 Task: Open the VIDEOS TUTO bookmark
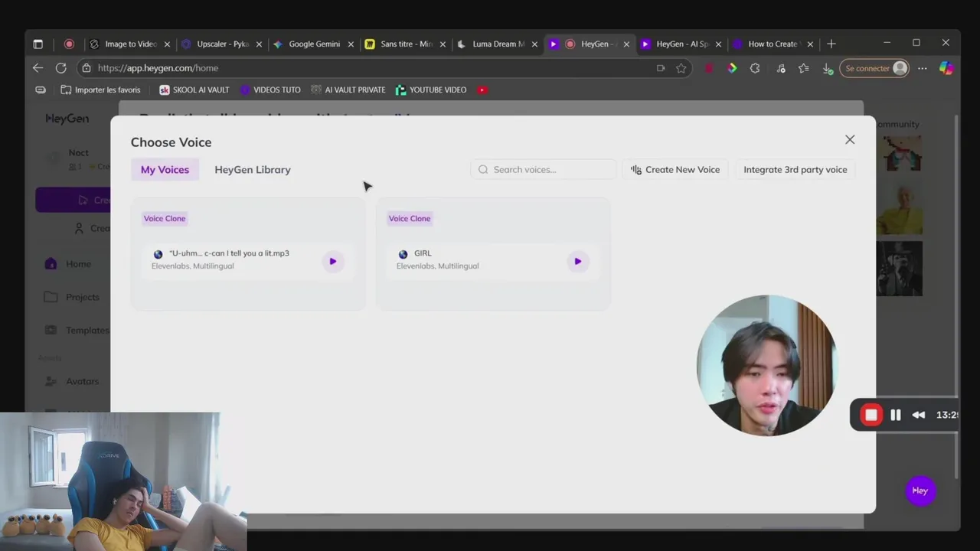coord(270,90)
